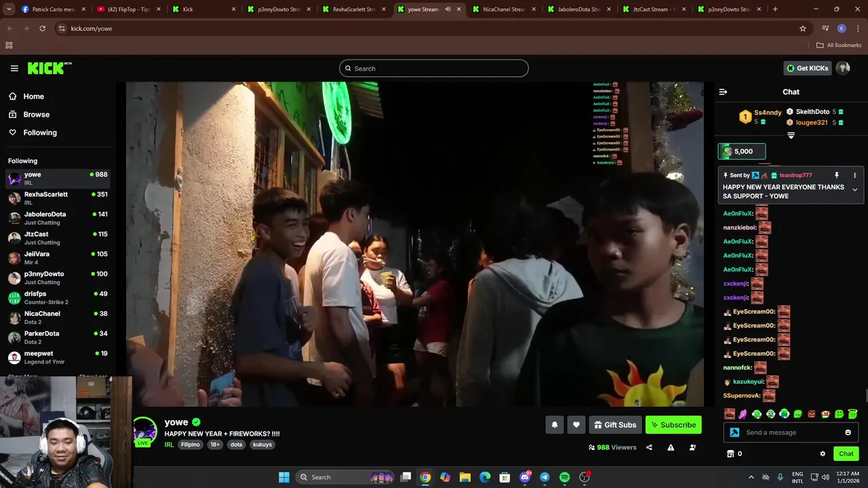Click the teardrop777 username in the pinned message
This screenshot has width=868, height=488.
(x=795, y=175)
